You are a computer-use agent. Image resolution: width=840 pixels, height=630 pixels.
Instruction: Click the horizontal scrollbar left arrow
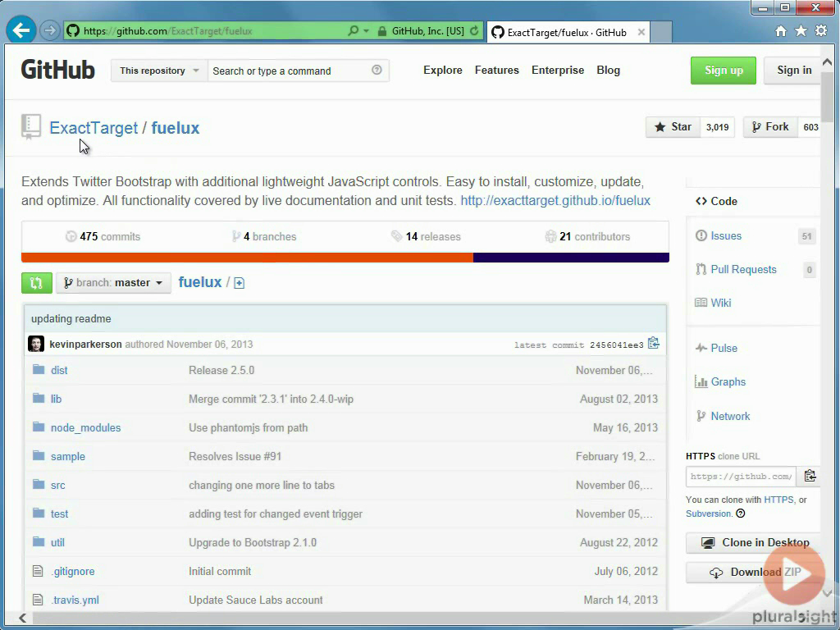point(22,619)
